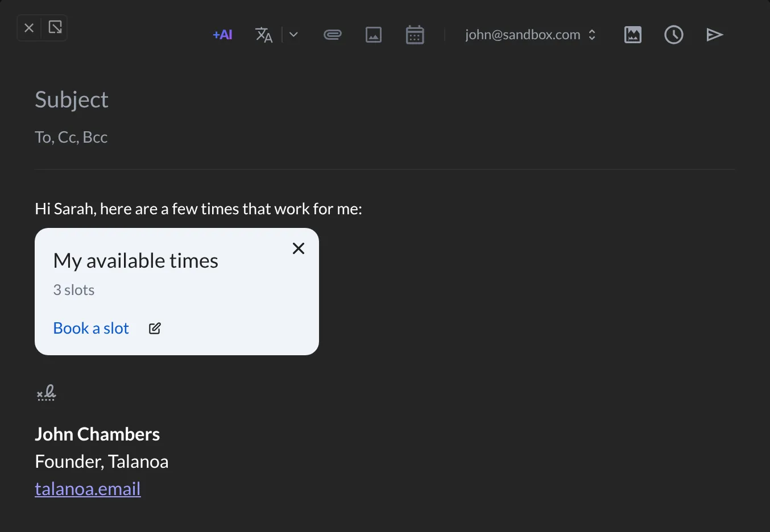Click the "Founder, Talanoa" line
Screen dimensions: 770x532
coord(102,462)
